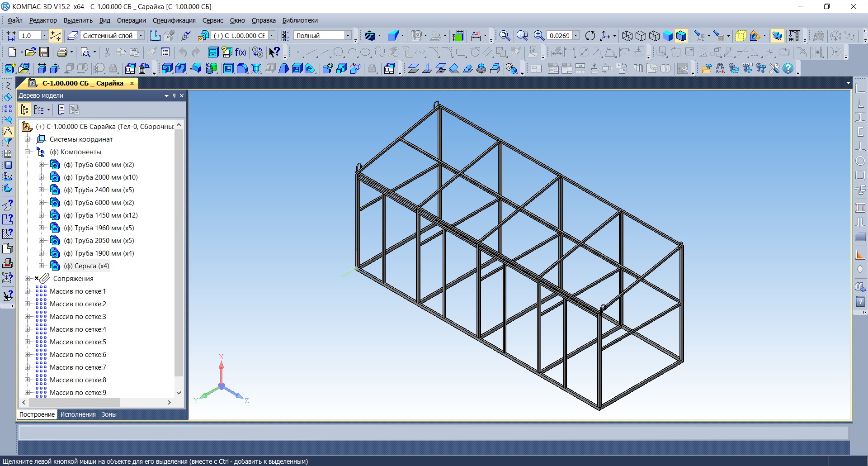The image size is (868, 466).
Task: Collapse the Компоненты tree node
Action: pos(28,152)
